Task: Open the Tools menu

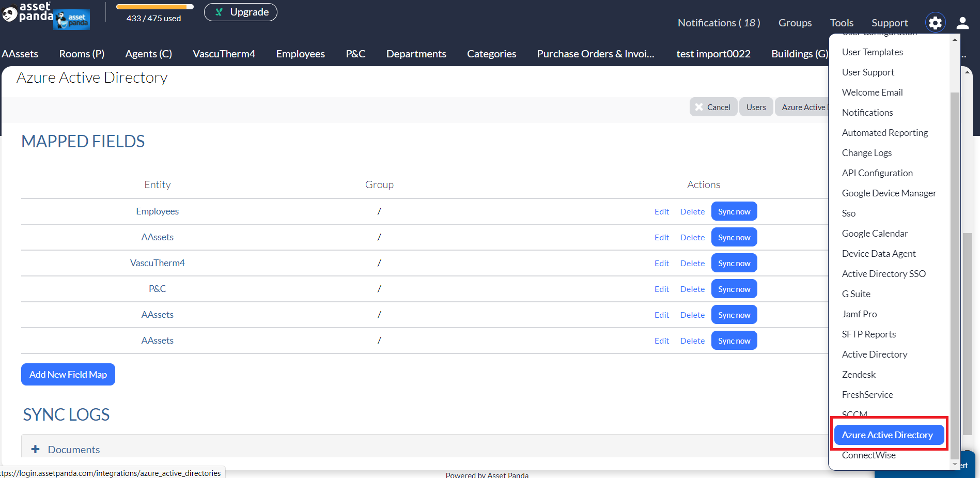Action: (x=842, y=23)
